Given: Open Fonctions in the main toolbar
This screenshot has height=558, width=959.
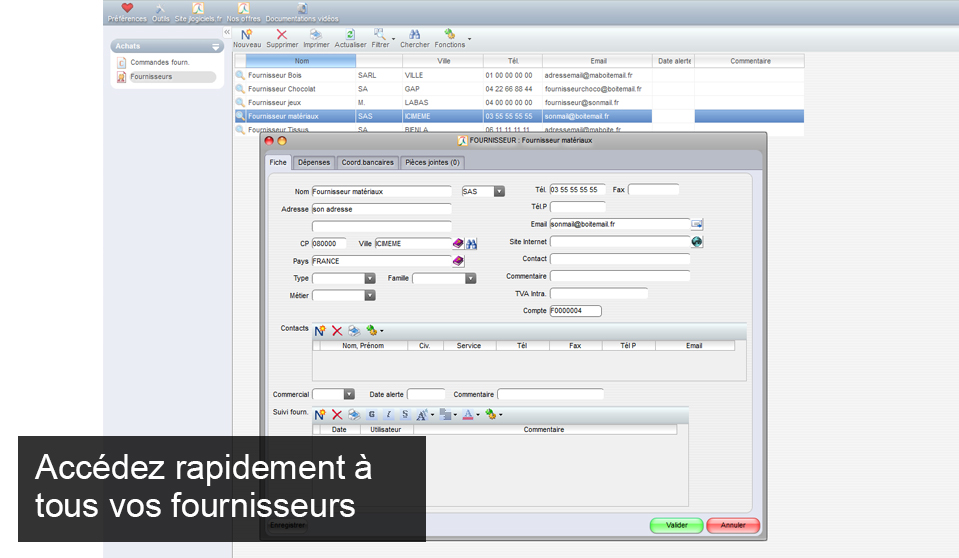Looking at the screenshot, I should click(450, 39).
